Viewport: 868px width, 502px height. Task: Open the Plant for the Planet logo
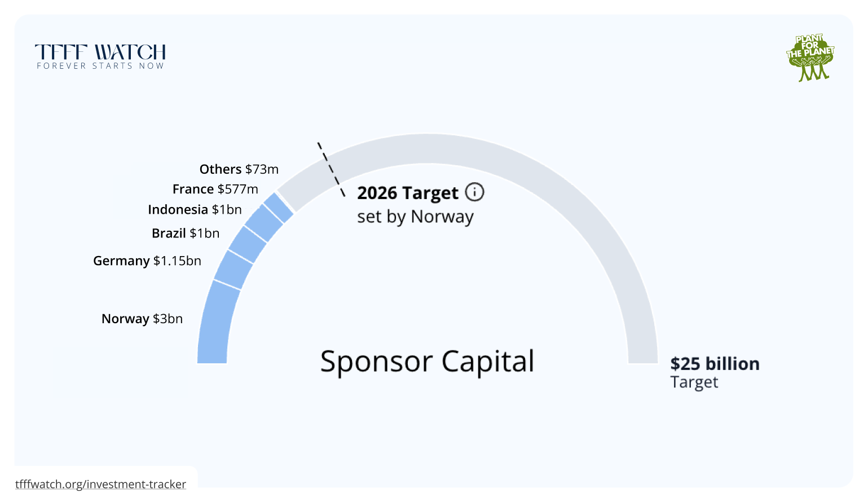pyautogui.click(x=810, y=58)
